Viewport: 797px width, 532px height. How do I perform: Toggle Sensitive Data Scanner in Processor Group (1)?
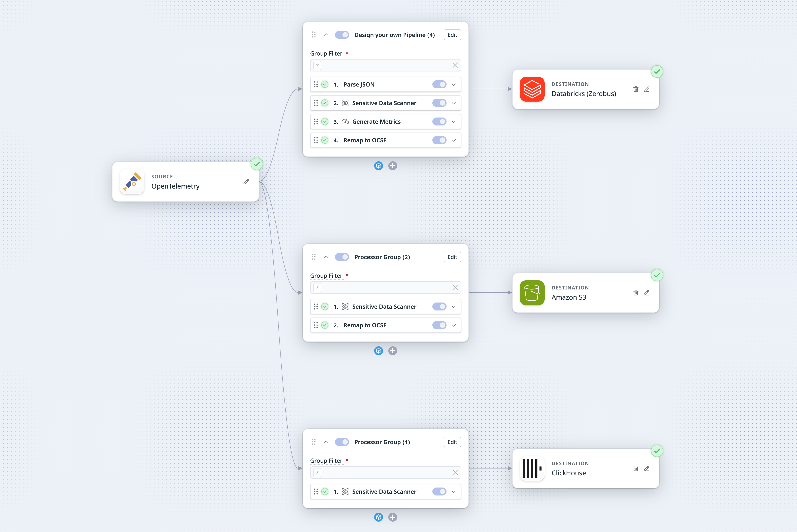pyautogui.click(x=439, y=491)
